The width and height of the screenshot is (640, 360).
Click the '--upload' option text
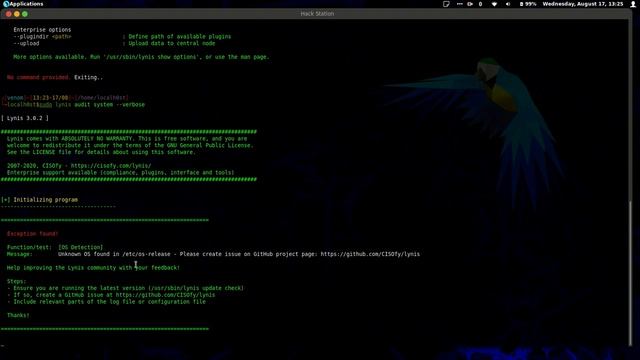click(26, 43)
